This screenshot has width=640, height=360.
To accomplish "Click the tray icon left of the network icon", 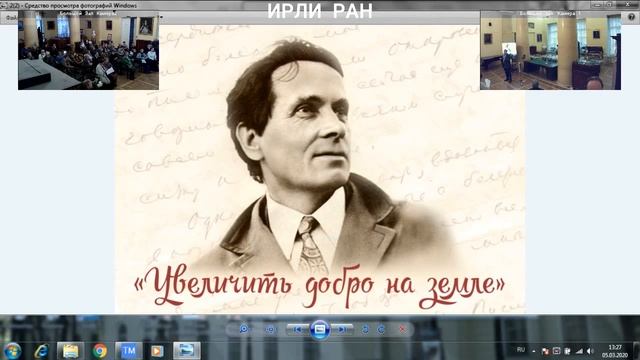I will [x=567, y=351].
